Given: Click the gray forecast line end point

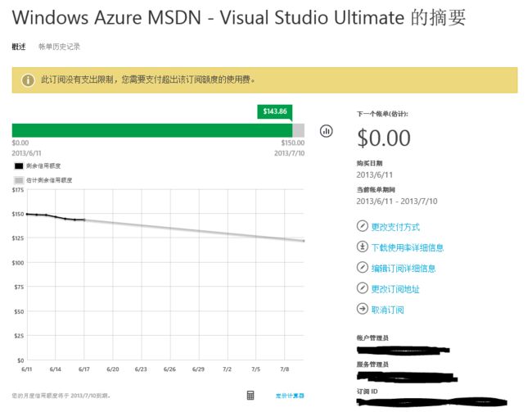Looking at the screenshot, I should (x=304, y=241).
